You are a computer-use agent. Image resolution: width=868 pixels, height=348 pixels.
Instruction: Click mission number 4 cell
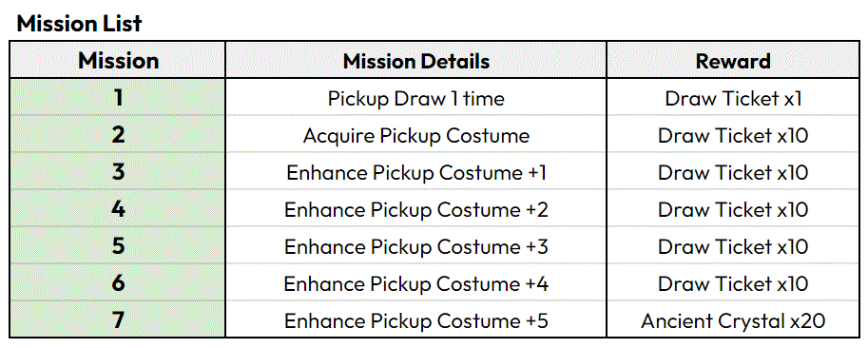point(118,209)
